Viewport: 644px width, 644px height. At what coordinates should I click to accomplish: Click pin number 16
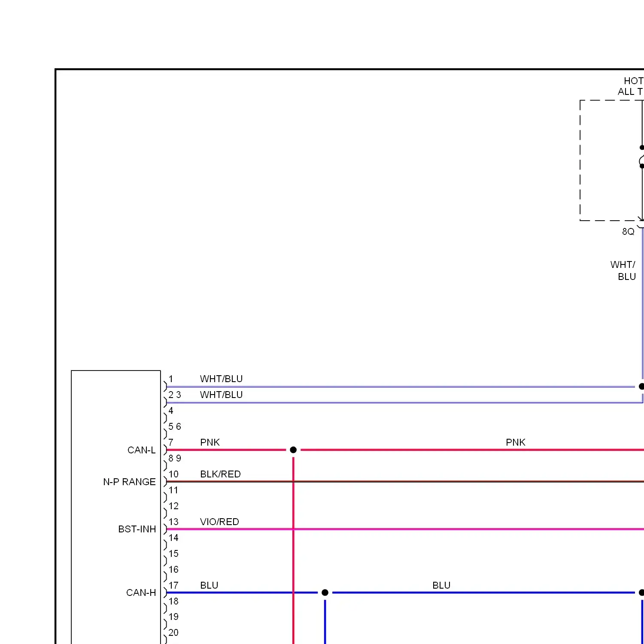pyautogui.click(x=173, y=569)
